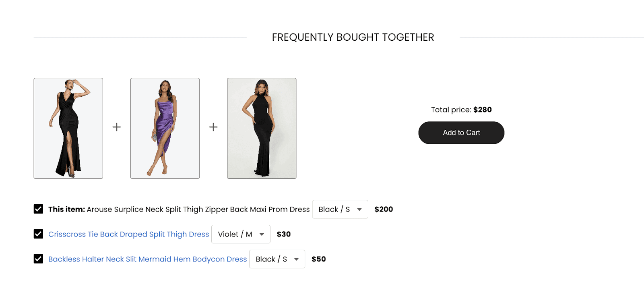Viewport: 644px width, 301px height.
Task: Visit the Backless Halter Neck Slit Mermaid Dress link
Action: tap(147, 259)
